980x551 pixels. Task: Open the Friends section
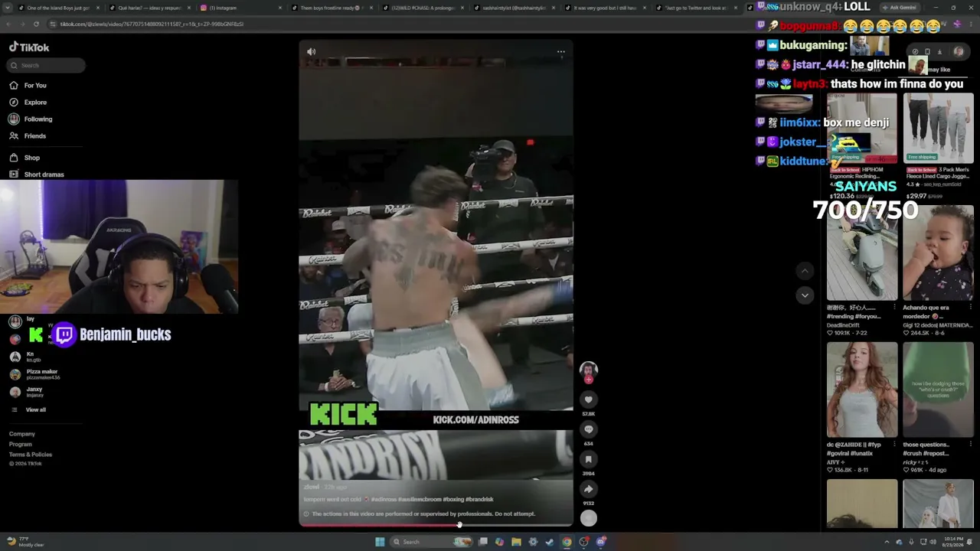[x=28, y=136]
